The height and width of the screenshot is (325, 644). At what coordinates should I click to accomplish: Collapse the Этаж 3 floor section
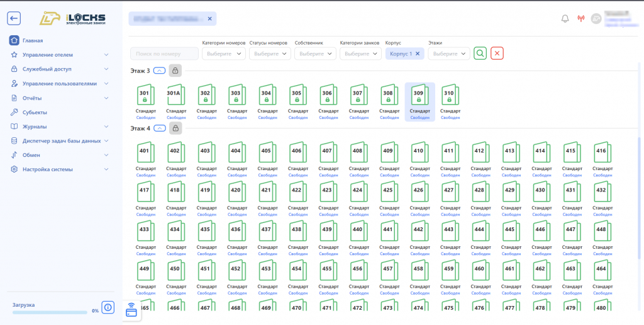coord(159,71)
